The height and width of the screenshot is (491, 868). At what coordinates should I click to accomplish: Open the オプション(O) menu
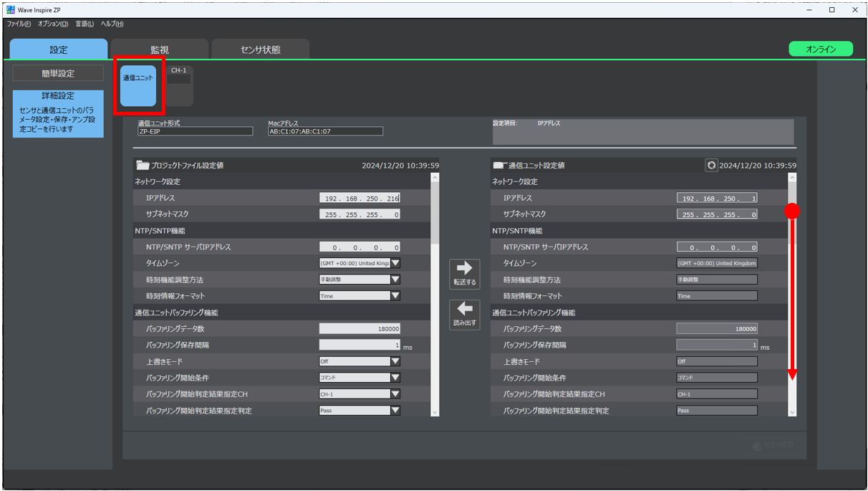coord(53,24)
